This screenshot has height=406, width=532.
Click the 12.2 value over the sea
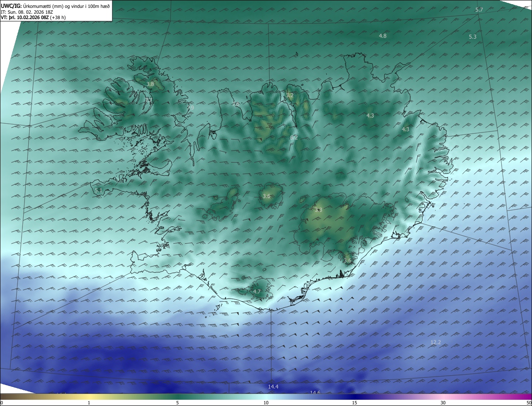pyautogui.click(x=436, y=342)
